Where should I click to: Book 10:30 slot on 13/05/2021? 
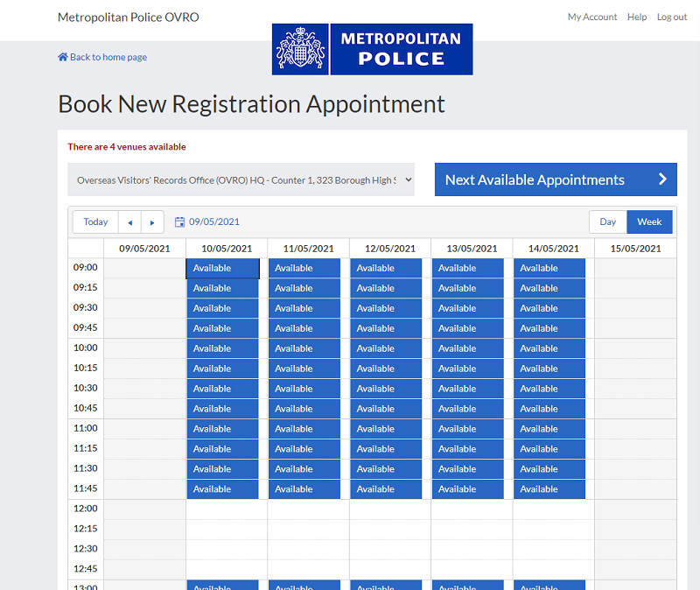tap(468, 389)
